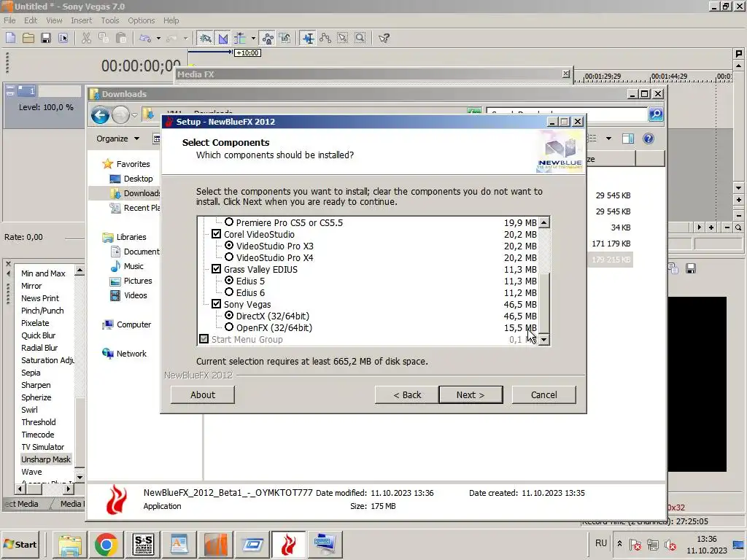Click the Open folder icon in Vegas toolbar
The width and height of the screenshot is (747, 560).
[28, 38]
